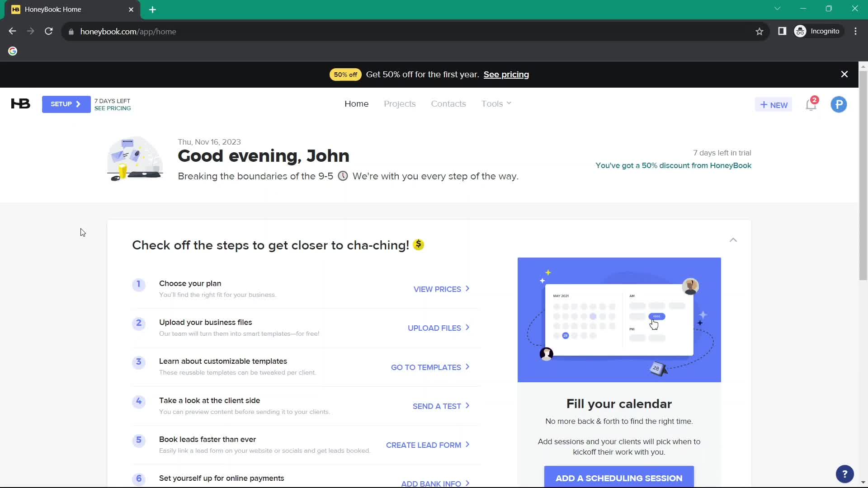868x488 pixels.
Task: Open the browser side panel icon
Action: click(782, 31)
